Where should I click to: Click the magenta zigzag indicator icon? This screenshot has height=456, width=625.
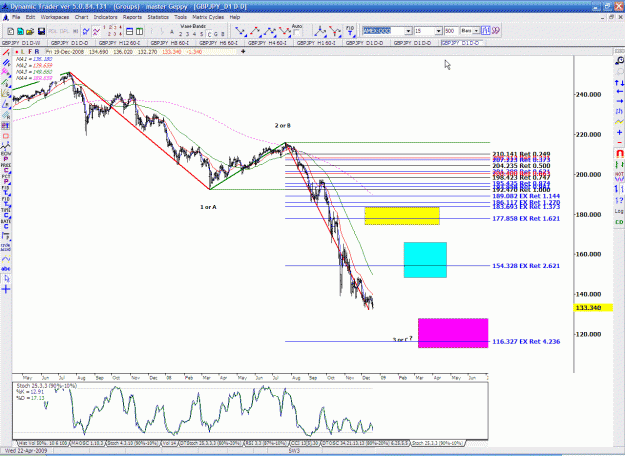pos(96,31)
